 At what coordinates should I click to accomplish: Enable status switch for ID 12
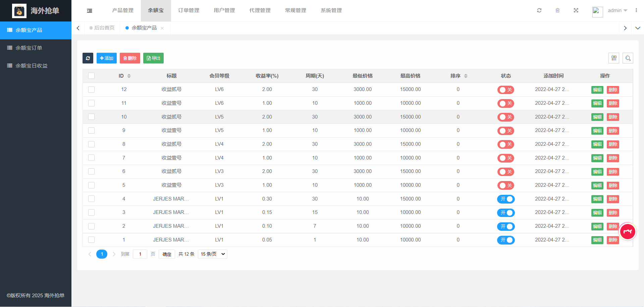(x=505, y=90)
